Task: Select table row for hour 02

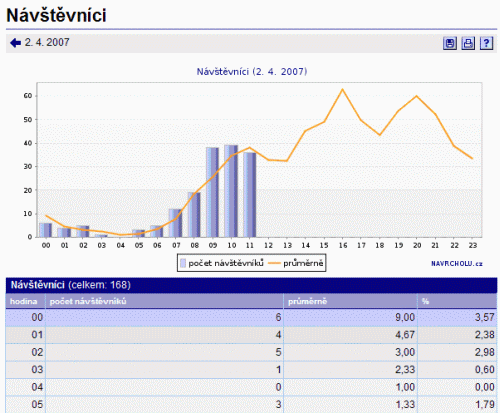Action: click(x=251, y=352)
